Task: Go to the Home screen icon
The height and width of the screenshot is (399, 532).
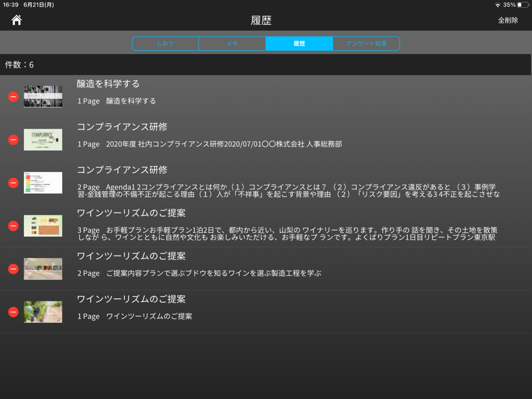Action: (16, 20)
